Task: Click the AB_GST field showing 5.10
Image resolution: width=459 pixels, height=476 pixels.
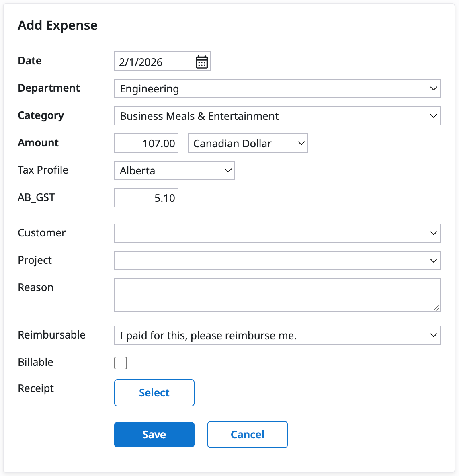Action: (146, 198)
